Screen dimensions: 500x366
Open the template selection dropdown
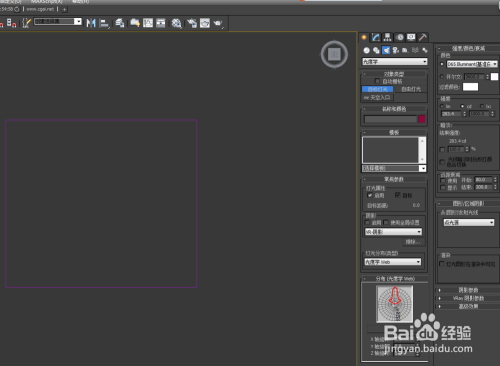tap(394, 168)
